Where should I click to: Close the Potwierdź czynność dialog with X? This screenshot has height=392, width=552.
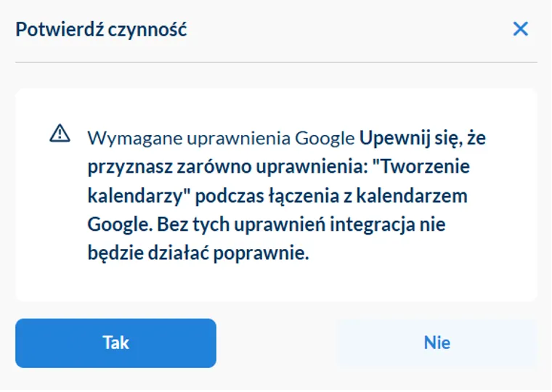(520, 30)
